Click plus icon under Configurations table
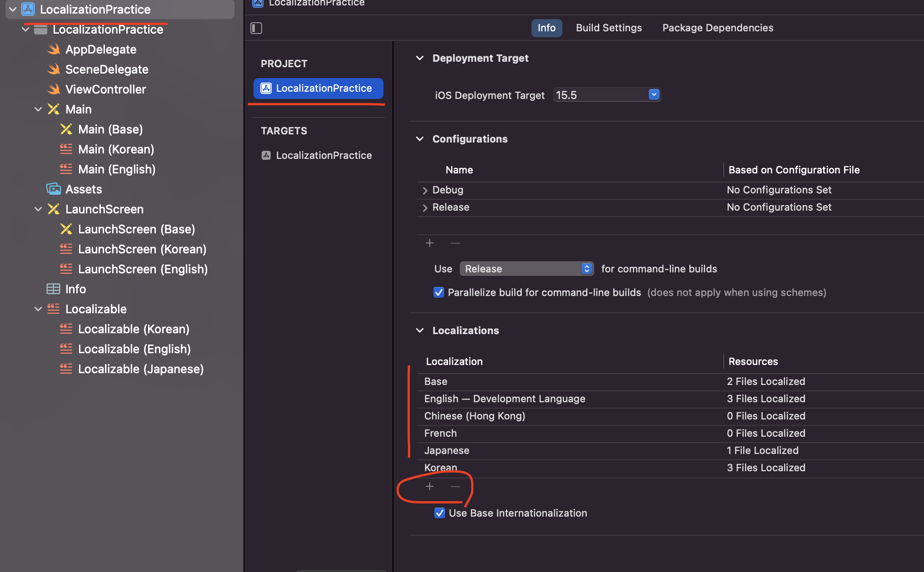This screenshot has width=924, height=572. 430,243
